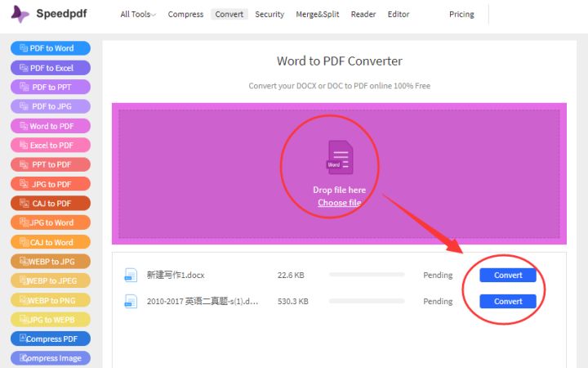
Task: Open WEBP to PNG converter
Action: [x=51, y=300]
